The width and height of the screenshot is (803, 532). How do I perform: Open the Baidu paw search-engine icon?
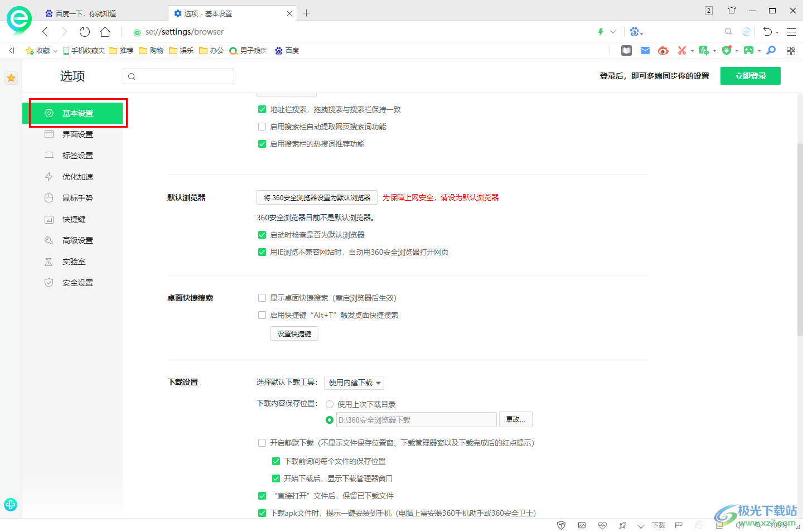click(x=634, y=32)
